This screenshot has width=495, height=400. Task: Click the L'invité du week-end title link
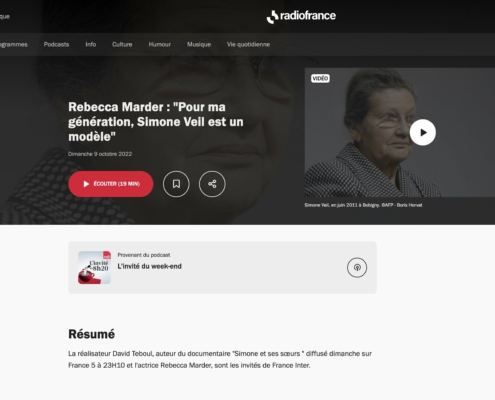(149, 266)
